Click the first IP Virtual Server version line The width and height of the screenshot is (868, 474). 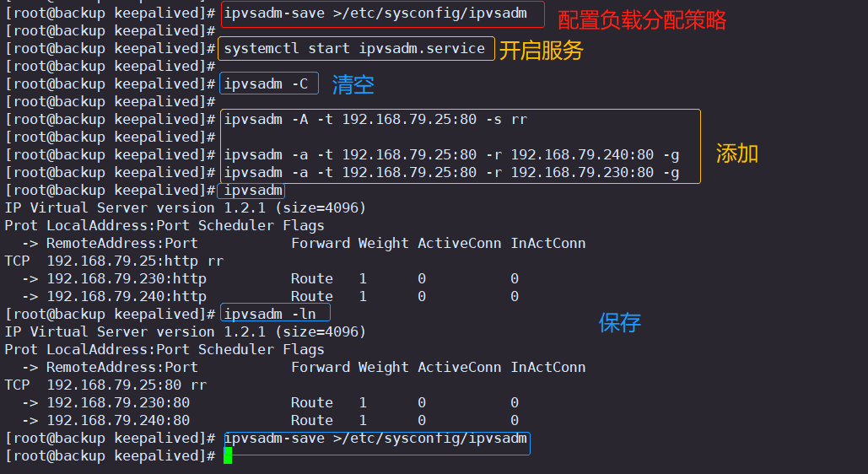186,207
